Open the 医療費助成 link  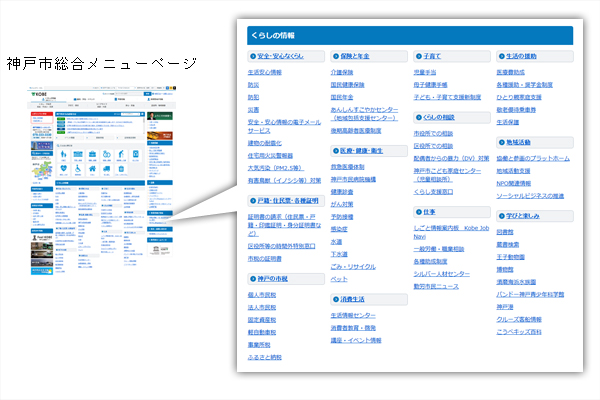[511, 72]
